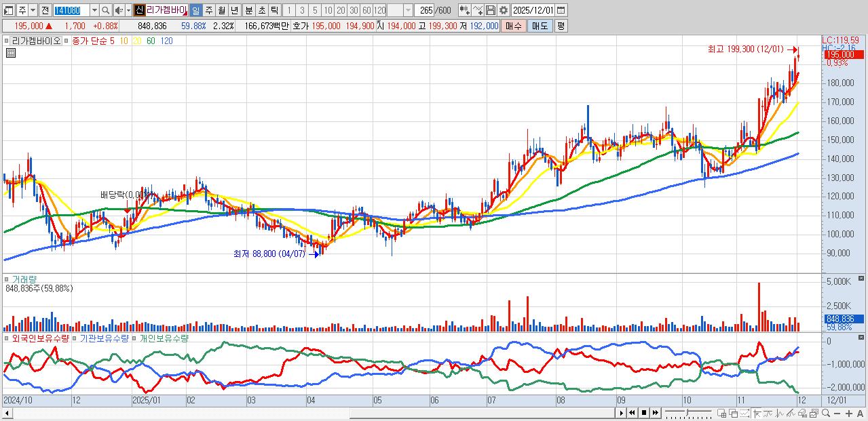Click the trend line chart icon in the bottom toolbar
The width and height of the screenshot is (868, 421).
[768, 413]
